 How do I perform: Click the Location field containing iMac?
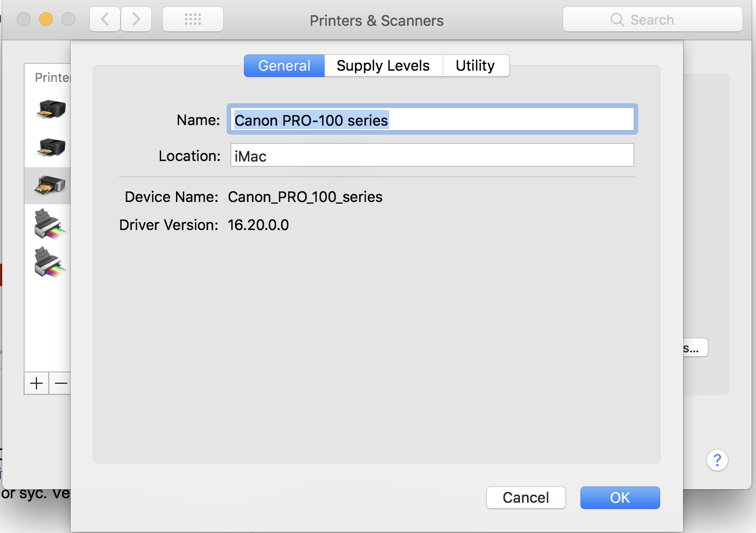pos(432,155)
